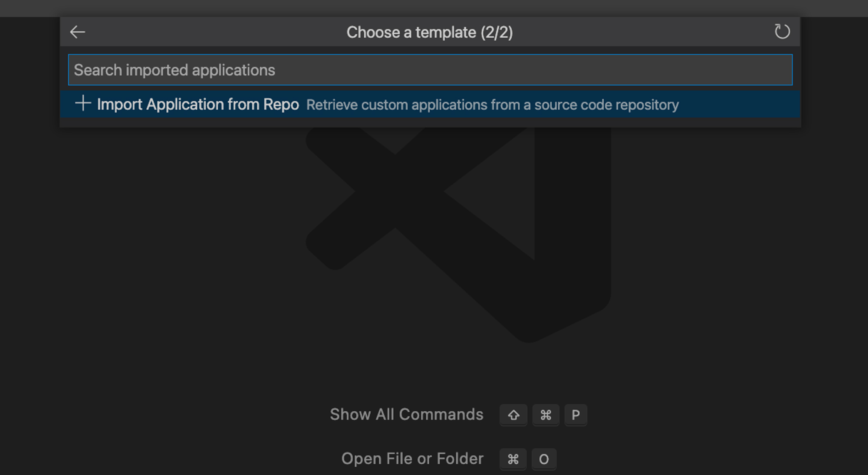This screenshot has height=475, width=868.
Task: Select Import Application from Repo option
Action: 430,104
